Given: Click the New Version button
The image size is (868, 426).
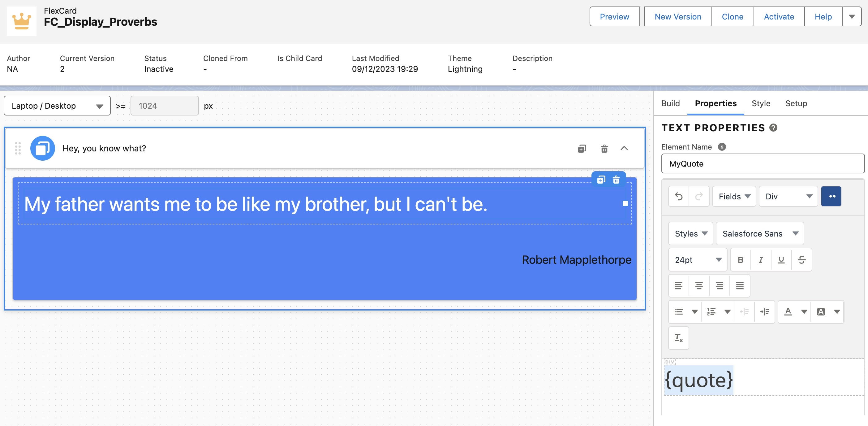Looking at the screenshot, I should 678,16.
